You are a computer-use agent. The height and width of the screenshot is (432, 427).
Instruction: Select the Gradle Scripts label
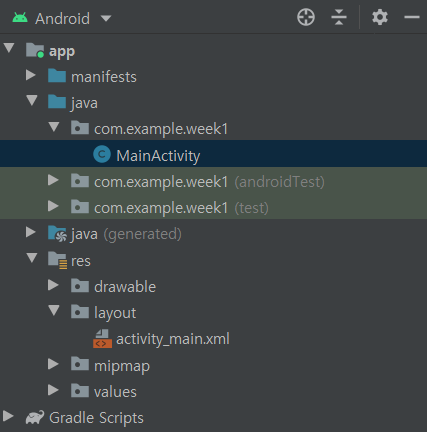pos(96,418)
